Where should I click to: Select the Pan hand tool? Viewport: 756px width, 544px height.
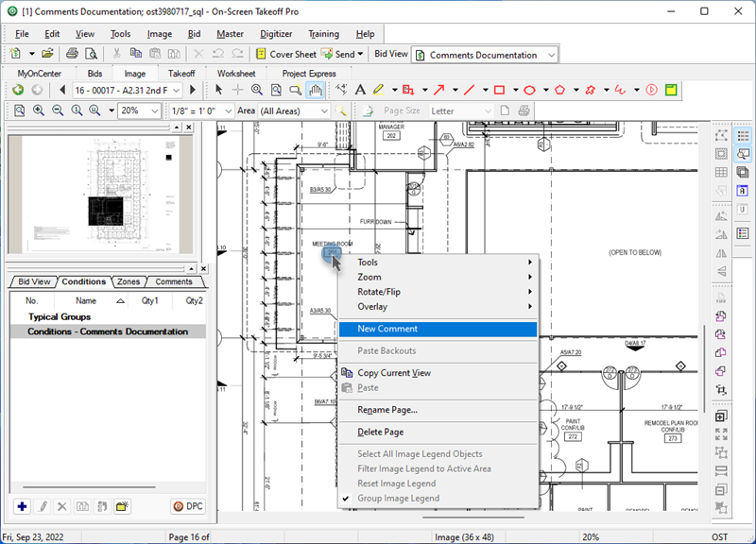pos(316,90)
